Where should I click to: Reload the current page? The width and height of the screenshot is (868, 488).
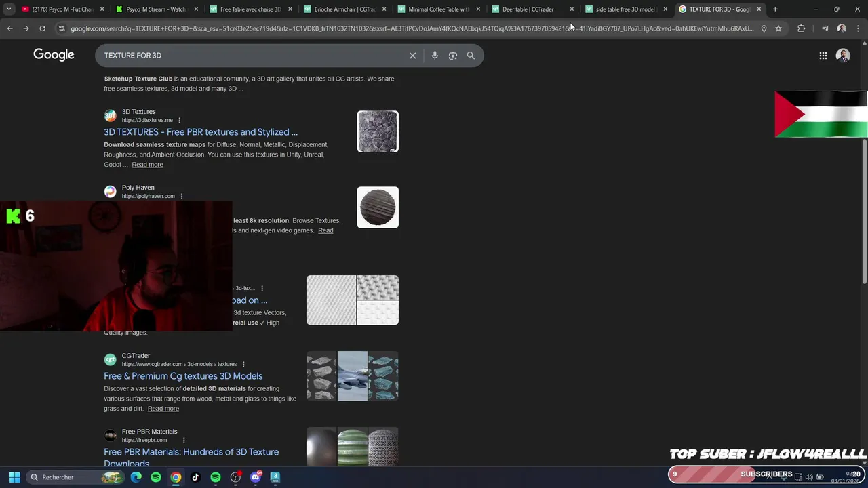click(x=42, y=28)
